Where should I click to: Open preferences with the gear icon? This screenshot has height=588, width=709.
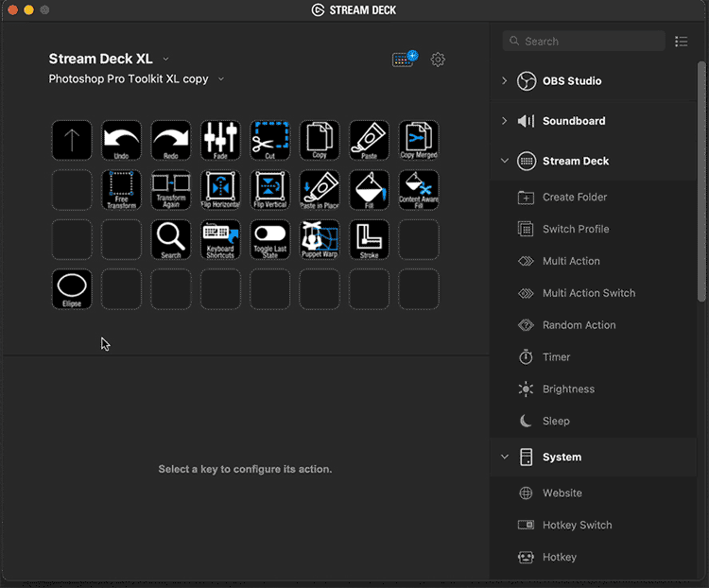coord(438,60)
